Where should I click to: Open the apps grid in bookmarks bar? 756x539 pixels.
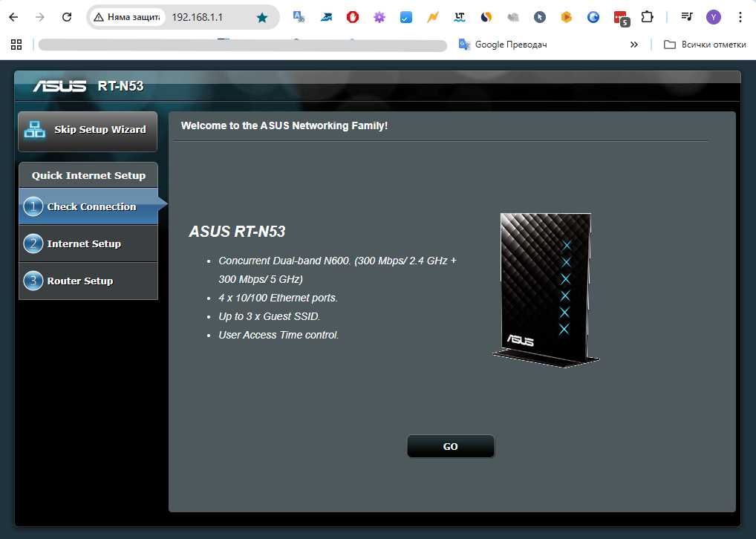(16, 45)
